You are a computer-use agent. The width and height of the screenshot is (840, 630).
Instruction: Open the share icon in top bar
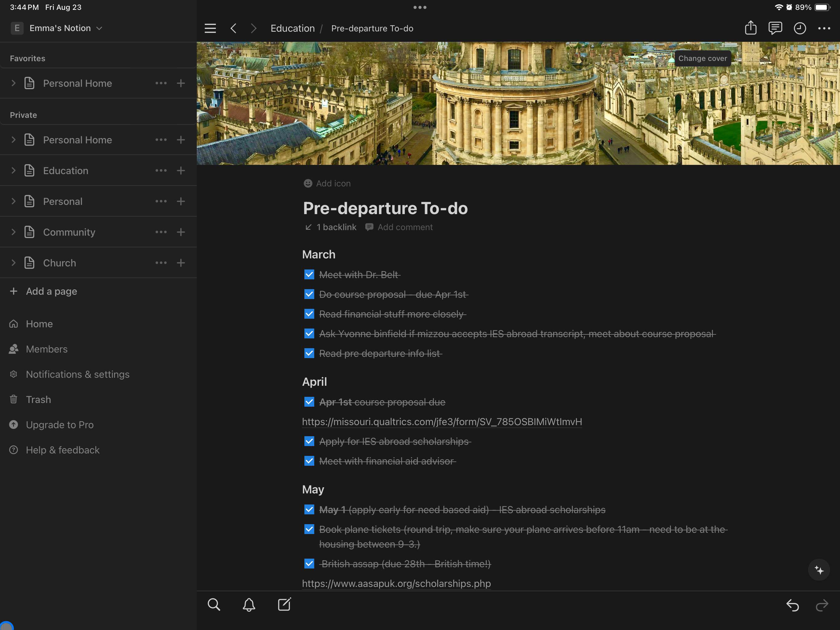(751, 28)
